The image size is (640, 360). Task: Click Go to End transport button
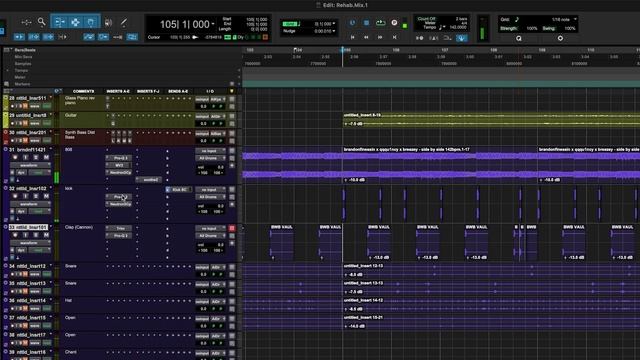(x=394, y=37)
